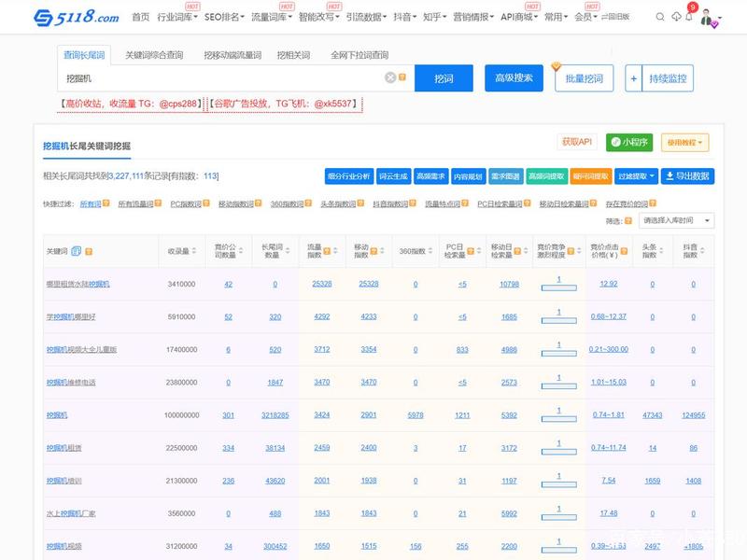Screen dimensions: 747x560
Task: Click the 所有流量词 quick filter link
Action: point(135,203)
